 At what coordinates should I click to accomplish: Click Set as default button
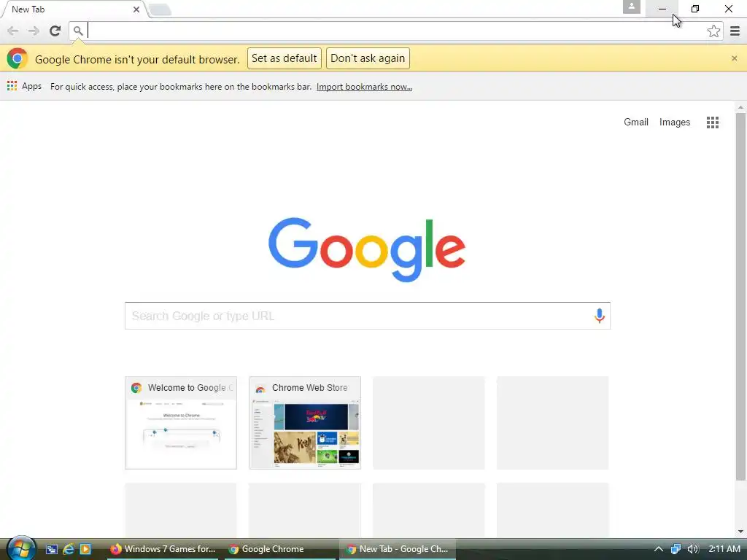(285, 58)
